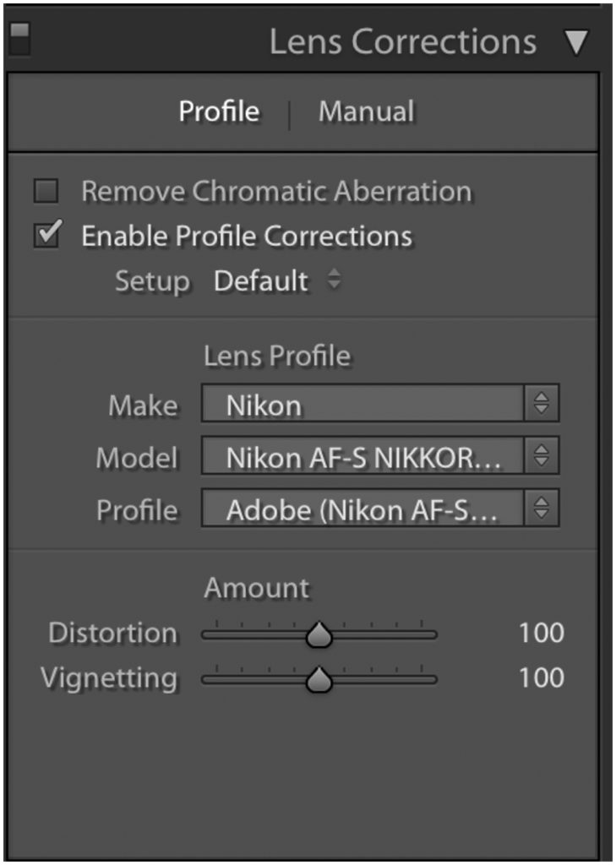Click the Model field stepper arrows
This screenshot has height=865, width=616.
click(x=542, y=455)
